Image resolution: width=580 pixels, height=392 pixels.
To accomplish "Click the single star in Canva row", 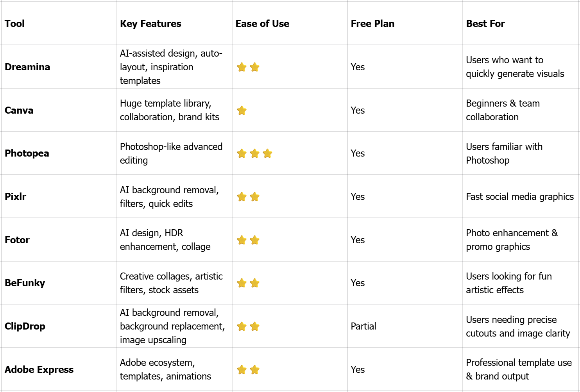I will point(242,110).
